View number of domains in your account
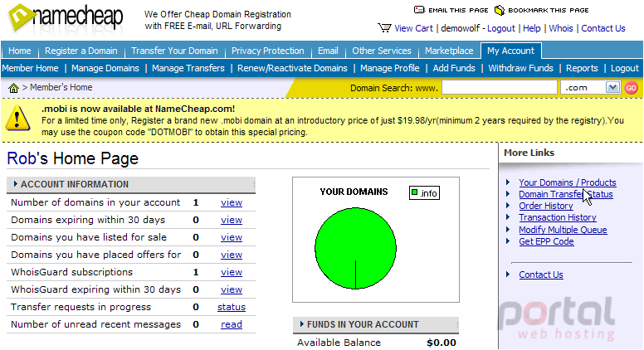 coord(232,202)
